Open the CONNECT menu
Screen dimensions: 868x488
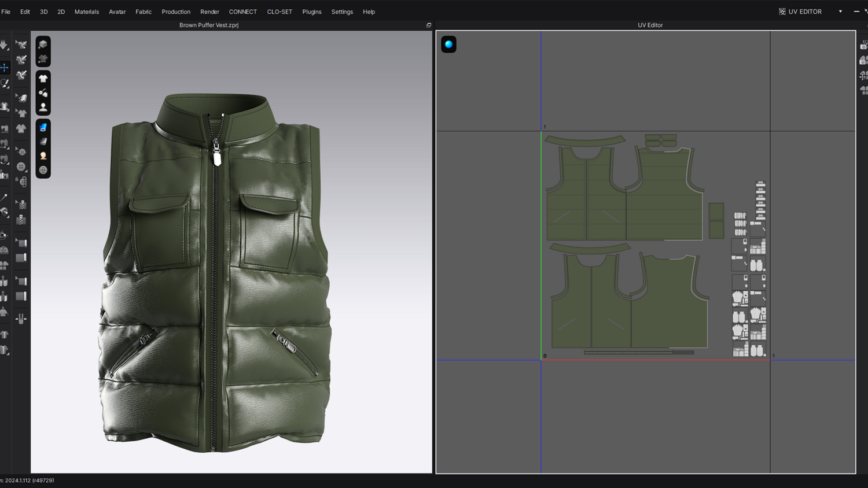(242, 12)
